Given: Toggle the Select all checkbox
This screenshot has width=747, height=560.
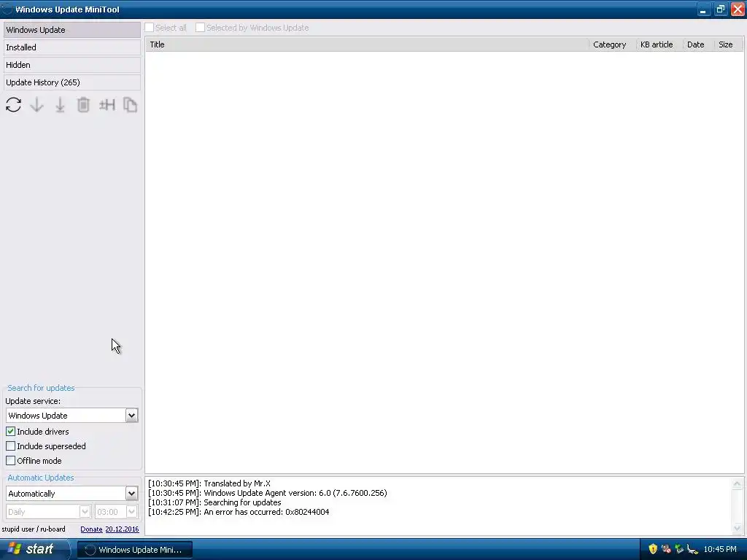Looking at the screenshot, I should [x=149, y=28].
